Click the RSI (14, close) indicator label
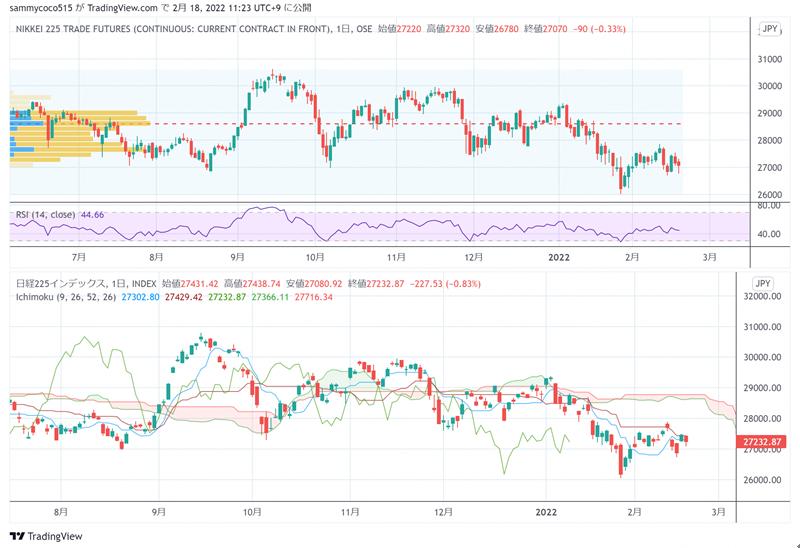Viewport: 800px width, 548px height. pos(45,215)
